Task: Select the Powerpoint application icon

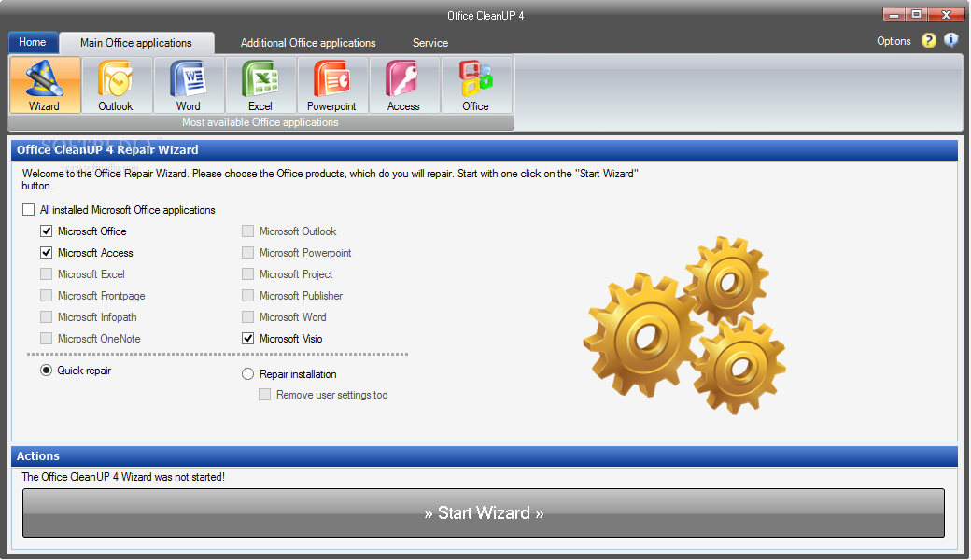Action: (332, 85)
